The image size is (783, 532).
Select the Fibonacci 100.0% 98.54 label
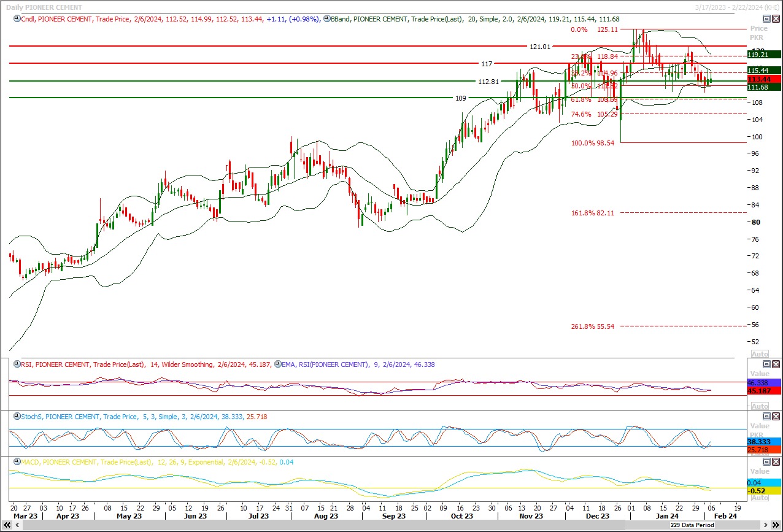coord(593,143)
